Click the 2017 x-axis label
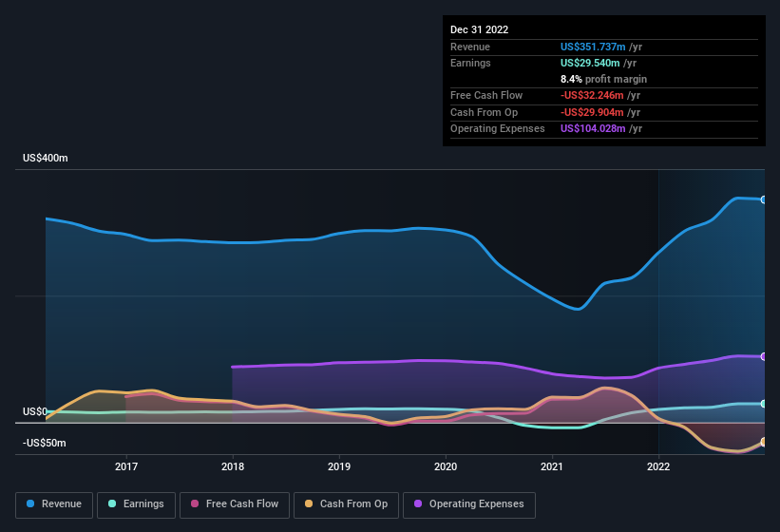This screenshot has height=532, width=780. (126, 466)
